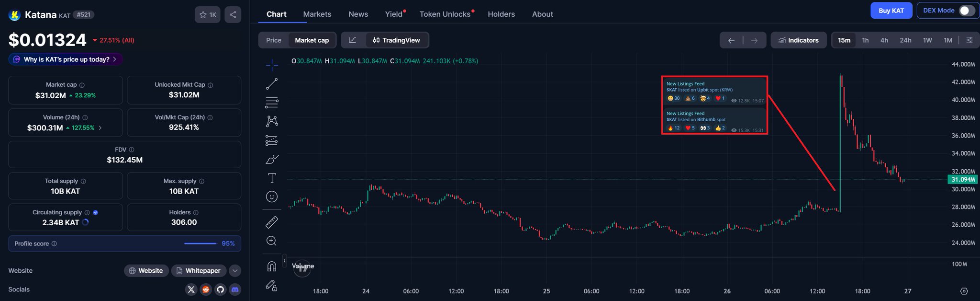The image size is (980, 301).
Task: Open the Whitepaper link
Action: 199,271
